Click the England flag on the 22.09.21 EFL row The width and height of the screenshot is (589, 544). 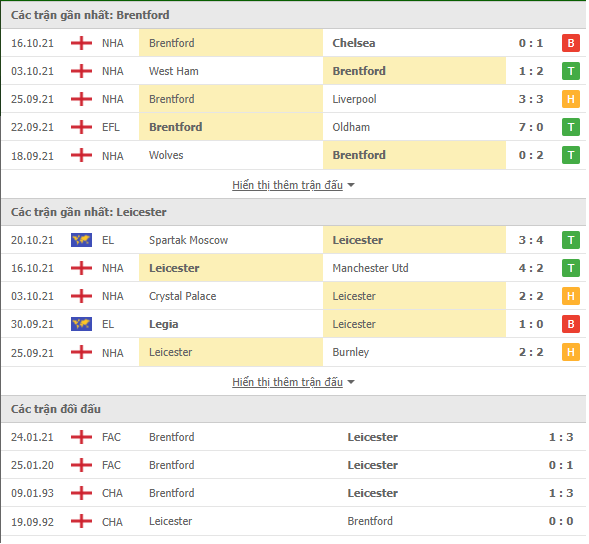[81, 127]
